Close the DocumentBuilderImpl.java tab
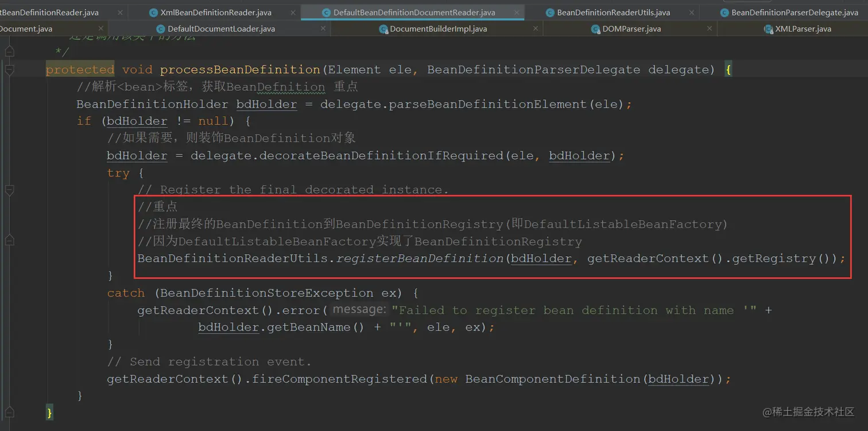 pyautogui.click(x=536, y=29)
